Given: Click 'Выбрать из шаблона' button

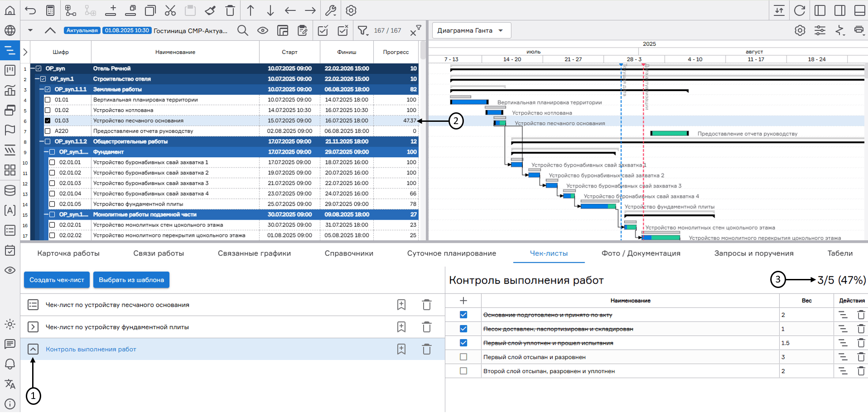Looking at the screenshot, I should pyautogui.click(x=131, y=280).
